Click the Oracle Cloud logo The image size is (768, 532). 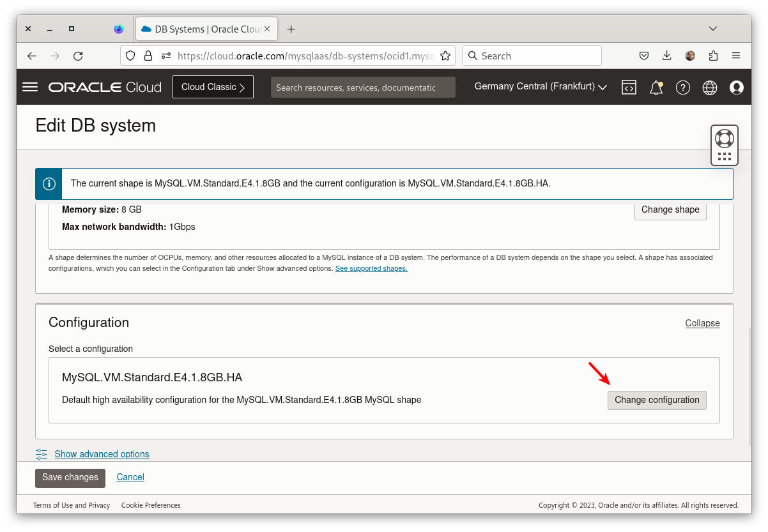point(104,87)
